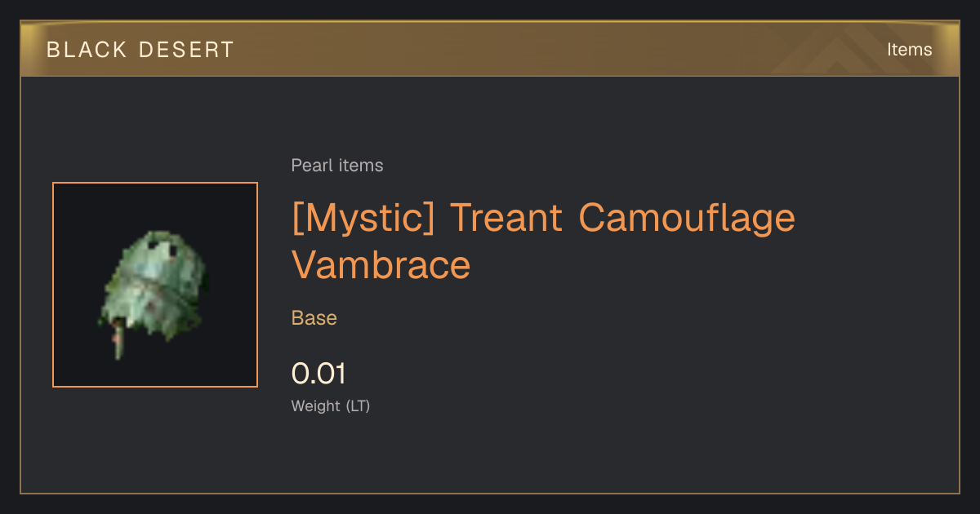Screen dimensions: 980x514
Task: Select the Pearl items category label
Action: [x=337, y=166]
